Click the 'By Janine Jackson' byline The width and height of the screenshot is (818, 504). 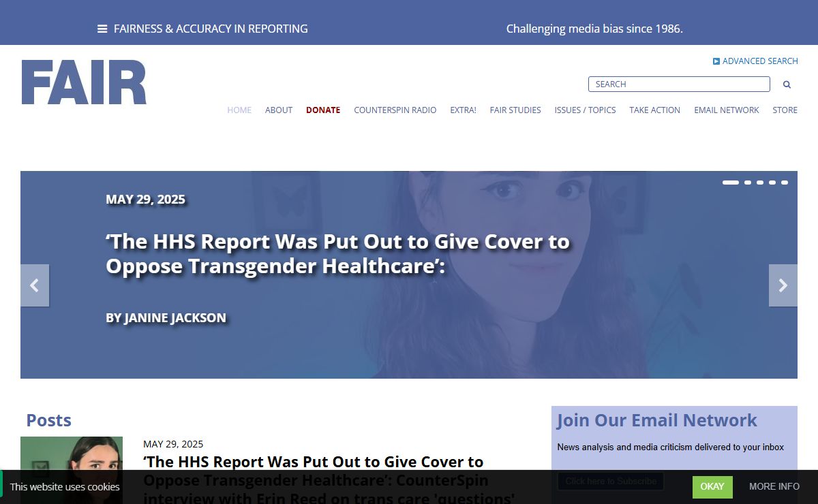click(166, 317)
